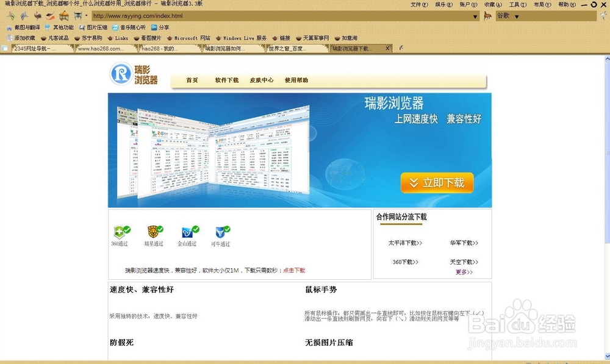The image size is (610, 364).
Task: Open the Microsoft 网站 bookmark
Action: coord(188,38)
